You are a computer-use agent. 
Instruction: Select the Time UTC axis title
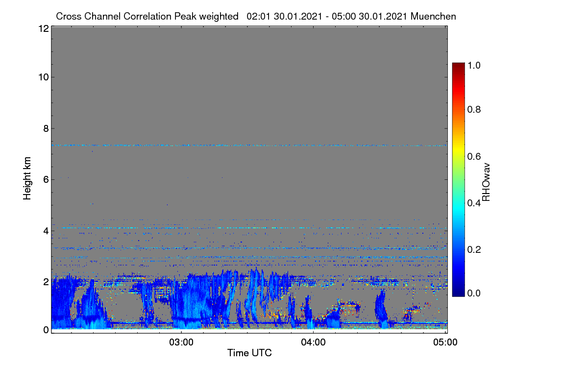click(249, 353)
